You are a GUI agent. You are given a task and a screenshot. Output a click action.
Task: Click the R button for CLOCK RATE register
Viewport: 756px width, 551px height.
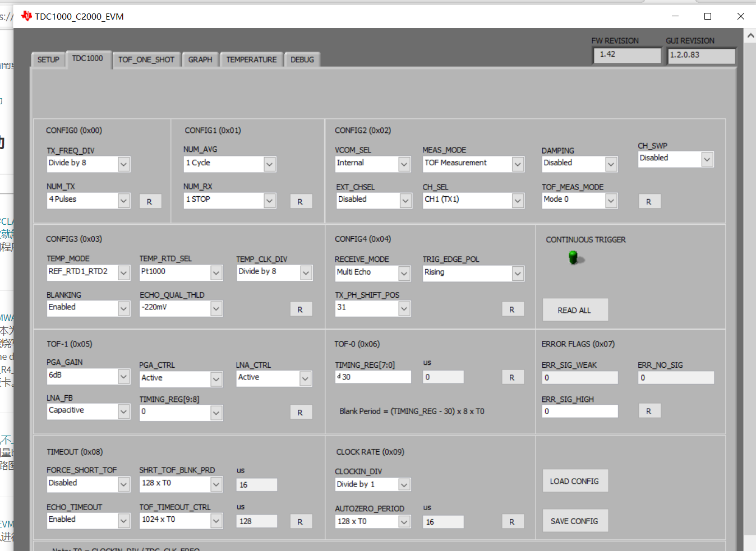(513, 521)
